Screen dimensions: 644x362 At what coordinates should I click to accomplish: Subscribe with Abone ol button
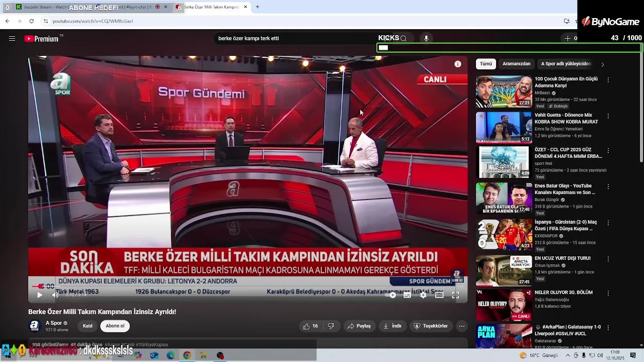(x=115, y=326)
